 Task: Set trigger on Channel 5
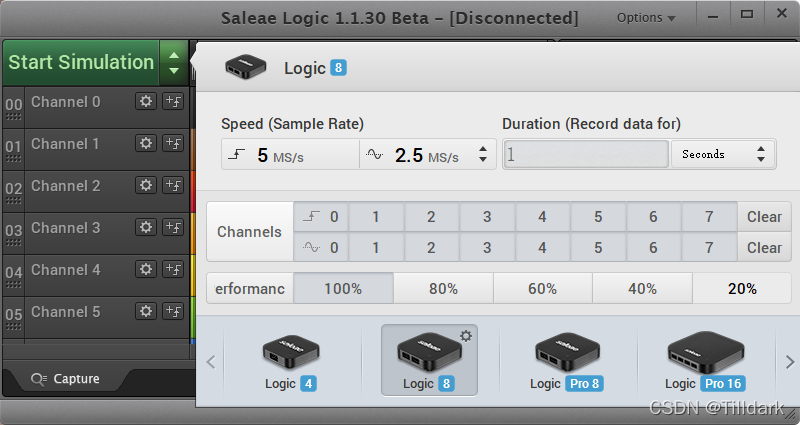[x=173, y=310]
